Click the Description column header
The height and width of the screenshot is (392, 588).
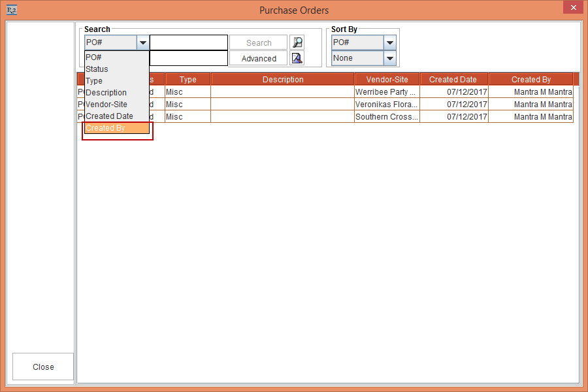282,80
